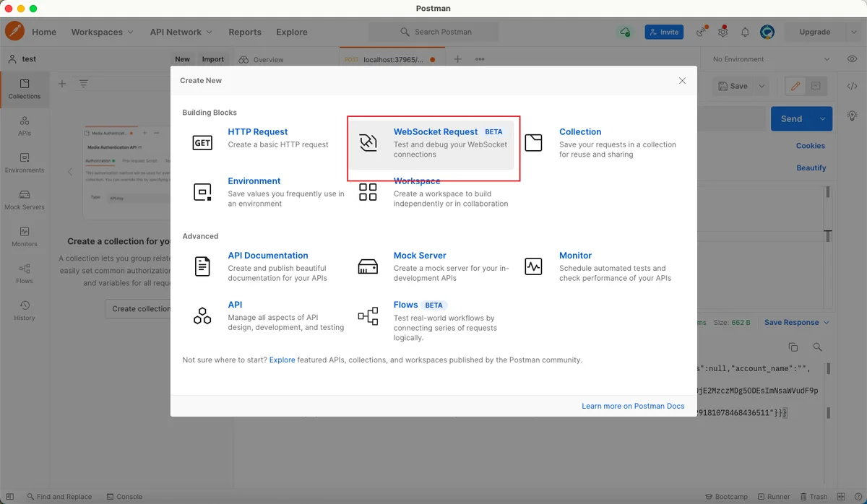Open the satellite capture requests icon
The width and height of the screenshot is (867, 504).
701,32
